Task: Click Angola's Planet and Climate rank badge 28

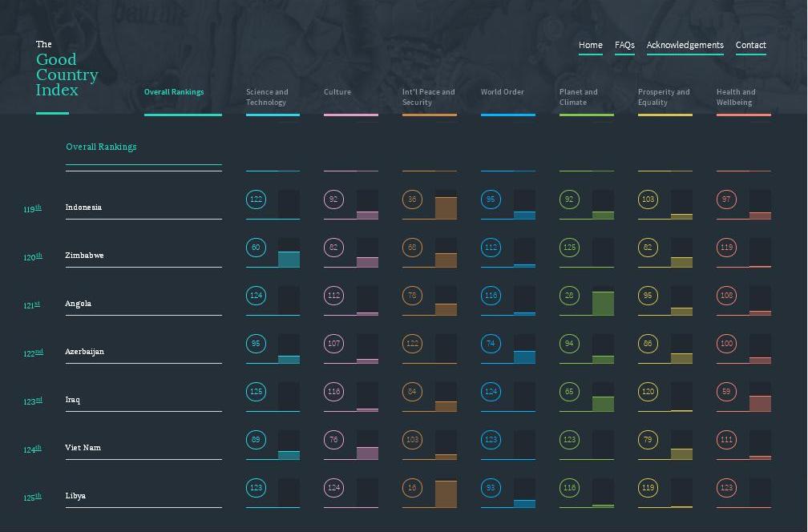Action: pyautogui.click(x=569, y=296)
